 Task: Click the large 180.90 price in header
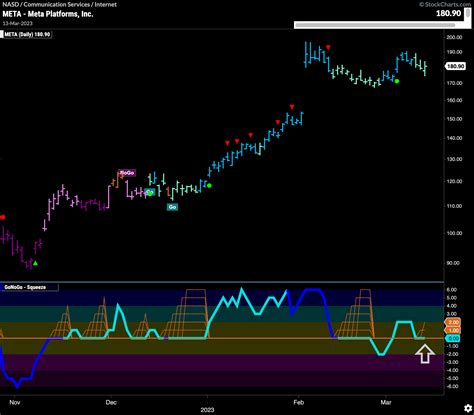pyautogui.click(x=448, y=13)
